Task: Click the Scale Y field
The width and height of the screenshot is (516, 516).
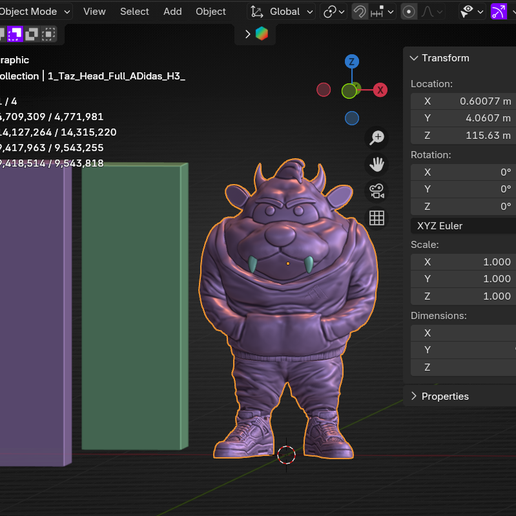Action: pyautogui.click(x=463, y=279)
